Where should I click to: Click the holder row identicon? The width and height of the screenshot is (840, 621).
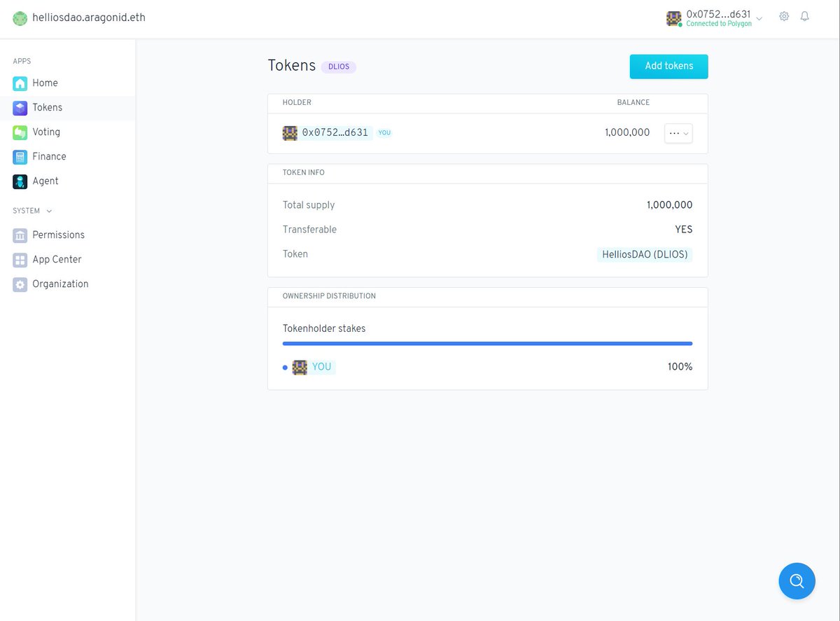pos(290,133)
